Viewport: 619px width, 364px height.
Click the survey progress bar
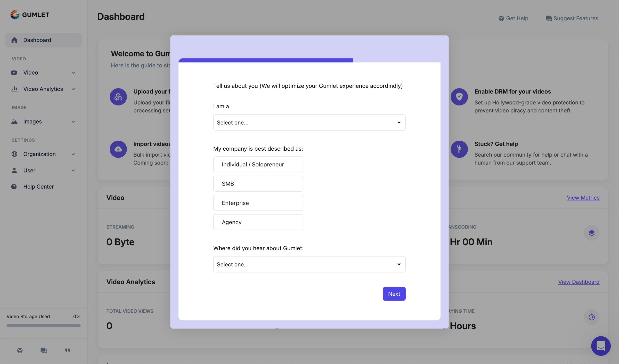(309, 60)
